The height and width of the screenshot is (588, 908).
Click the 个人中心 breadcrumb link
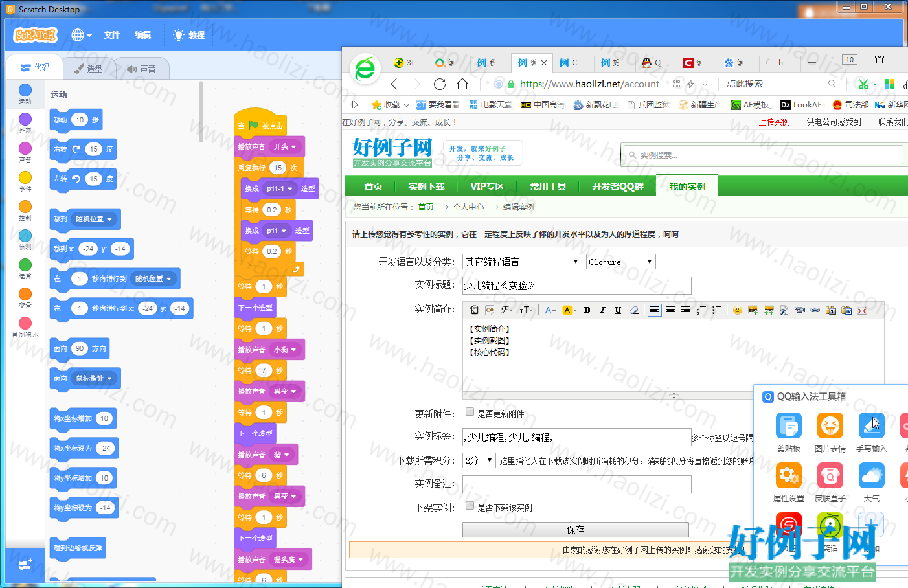468,207
